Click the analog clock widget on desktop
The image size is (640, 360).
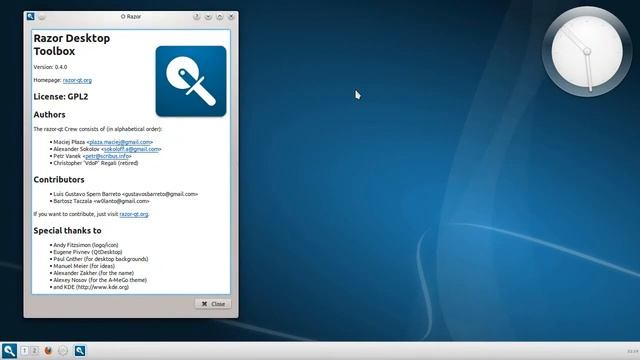[587, 51]
